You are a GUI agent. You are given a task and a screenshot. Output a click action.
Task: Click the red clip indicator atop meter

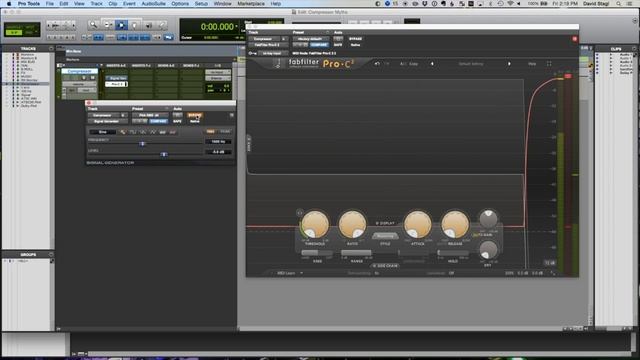click(x=568, y=76)
